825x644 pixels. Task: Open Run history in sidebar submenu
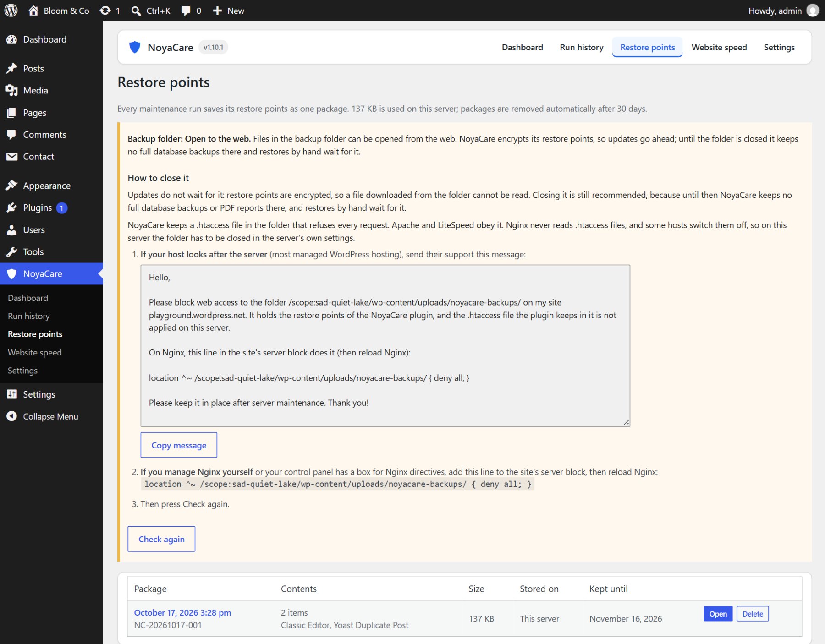tap(29, 316)
